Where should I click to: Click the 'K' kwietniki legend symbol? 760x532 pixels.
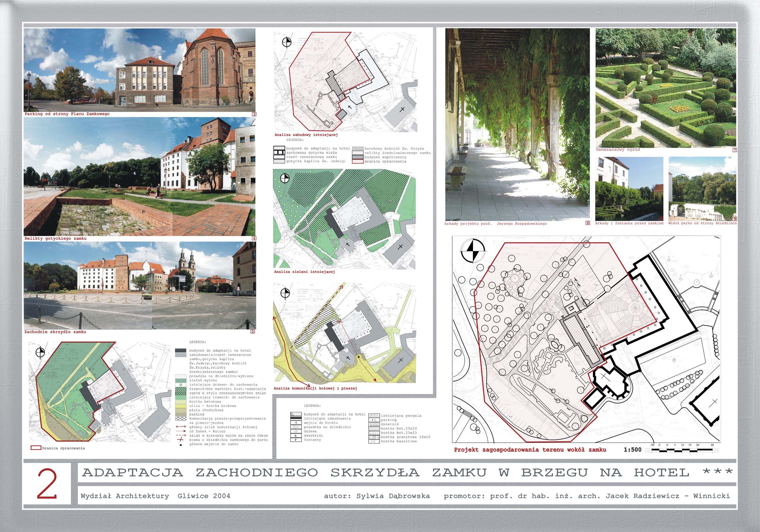tap(296, 436)
